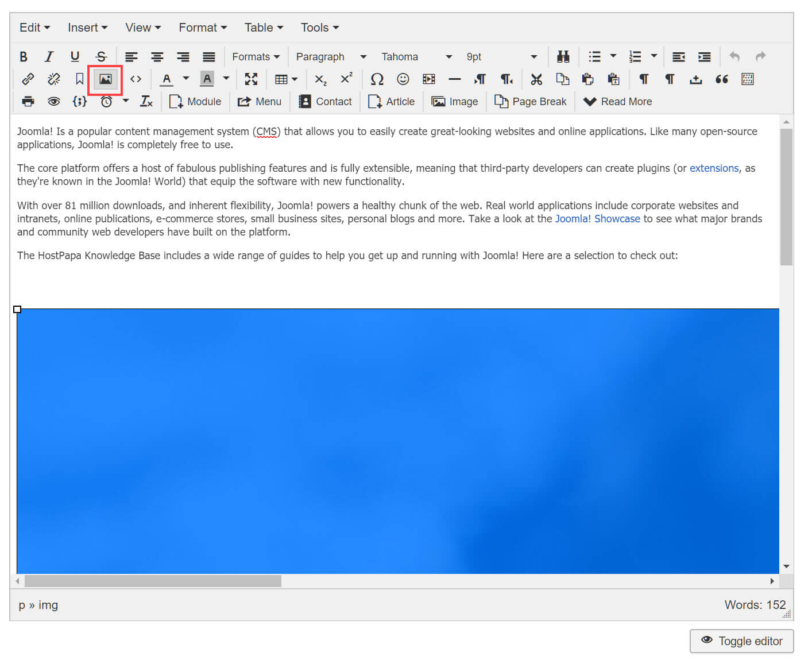Copy the selection
Image resolution: width=812 pixels, height=671 pixels.
coord(563,79)
